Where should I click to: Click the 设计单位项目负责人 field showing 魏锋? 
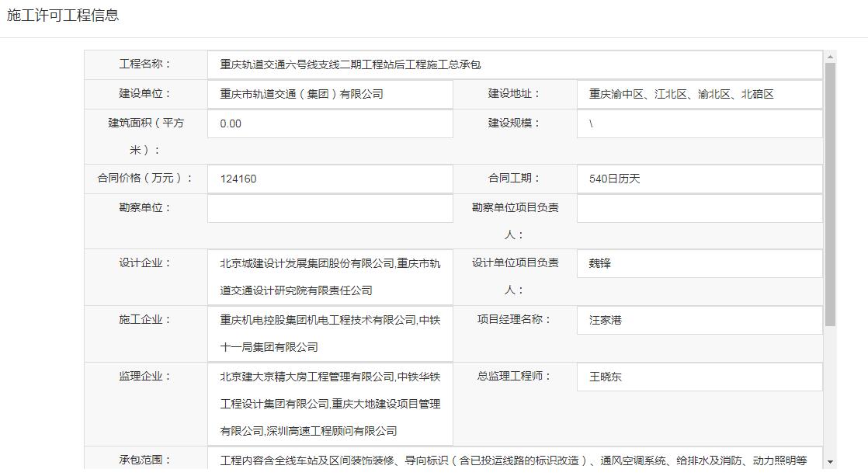(700, 263)
